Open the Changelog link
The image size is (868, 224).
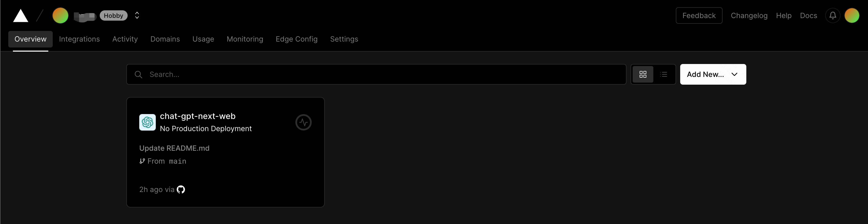[x=749, y=15]
